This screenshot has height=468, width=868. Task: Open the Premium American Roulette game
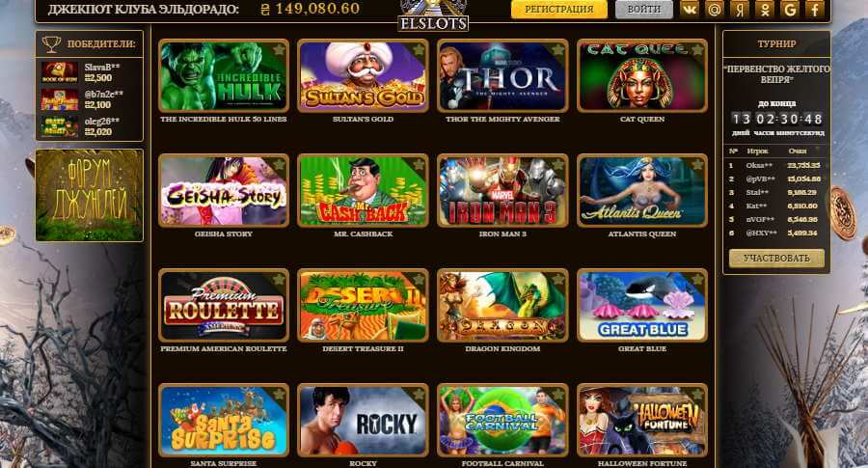tap(224, 305)
